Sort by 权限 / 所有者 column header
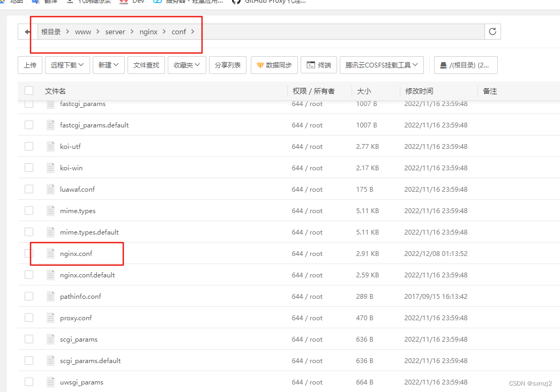Screen dimensions: 560x392 pos(313,91)
